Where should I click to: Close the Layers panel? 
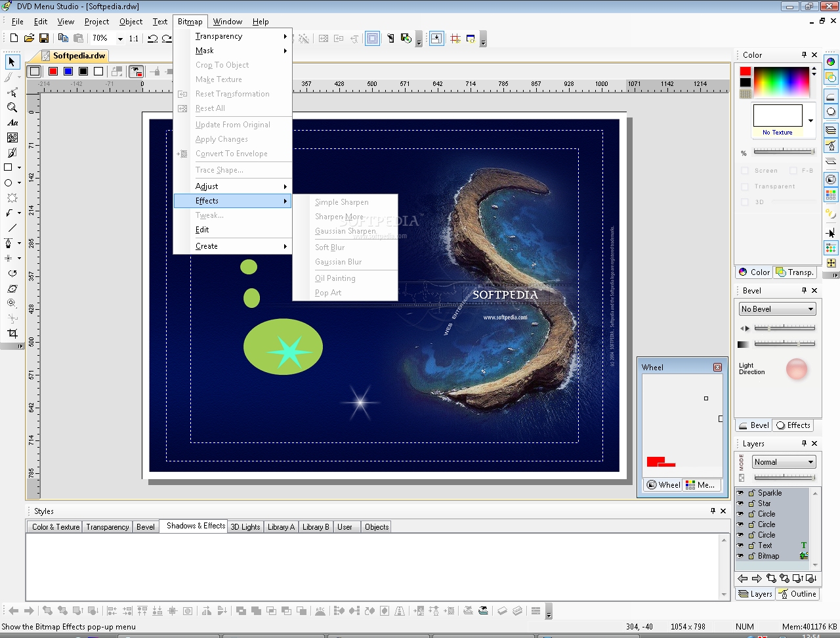click(x=814, y=443)
